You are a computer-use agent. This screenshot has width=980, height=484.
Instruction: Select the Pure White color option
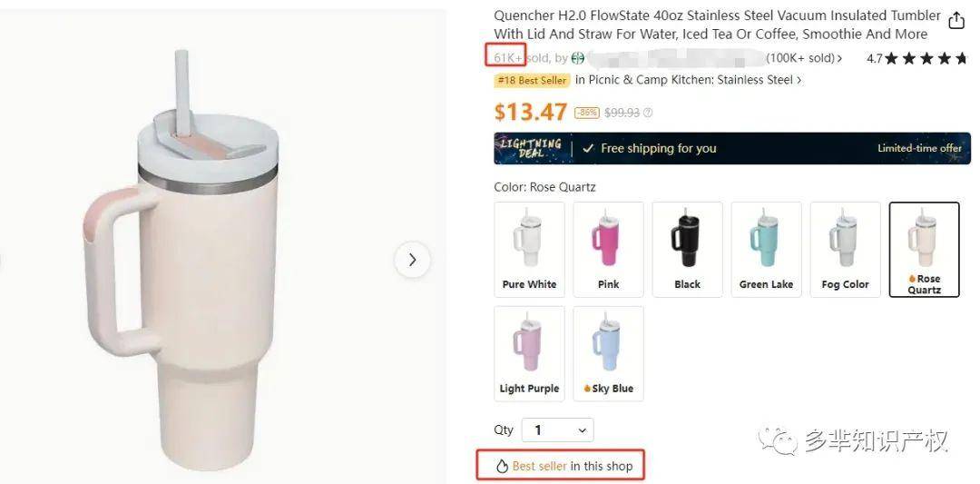[x=529, y=249]
